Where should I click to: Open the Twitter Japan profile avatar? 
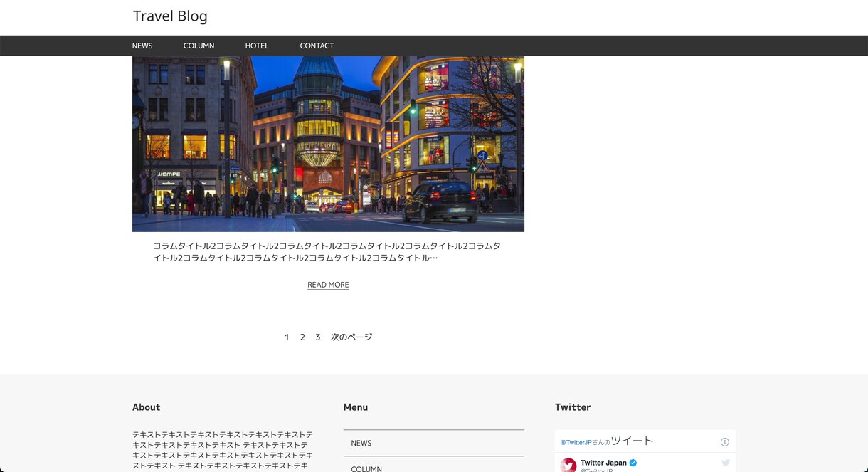(568, 466)
